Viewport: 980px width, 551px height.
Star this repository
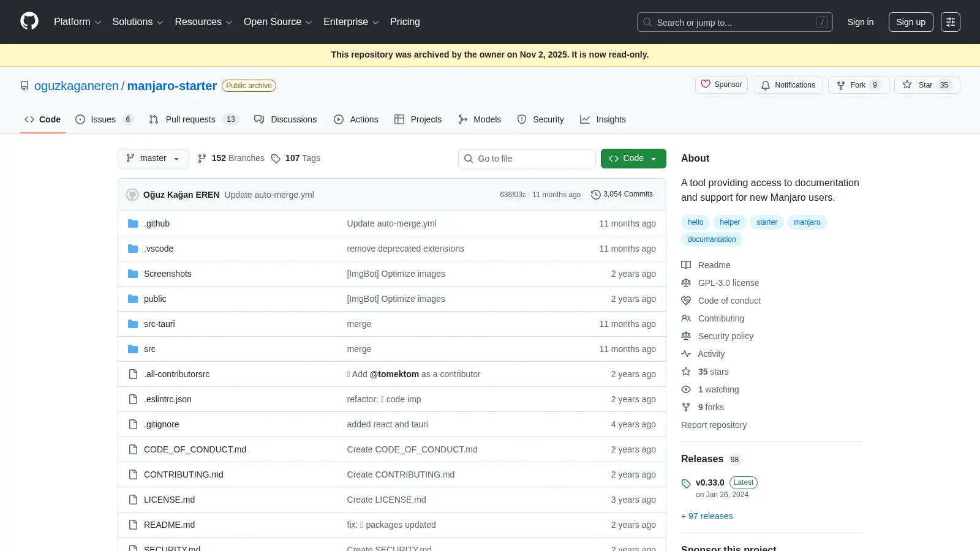[x=927, y=85]
